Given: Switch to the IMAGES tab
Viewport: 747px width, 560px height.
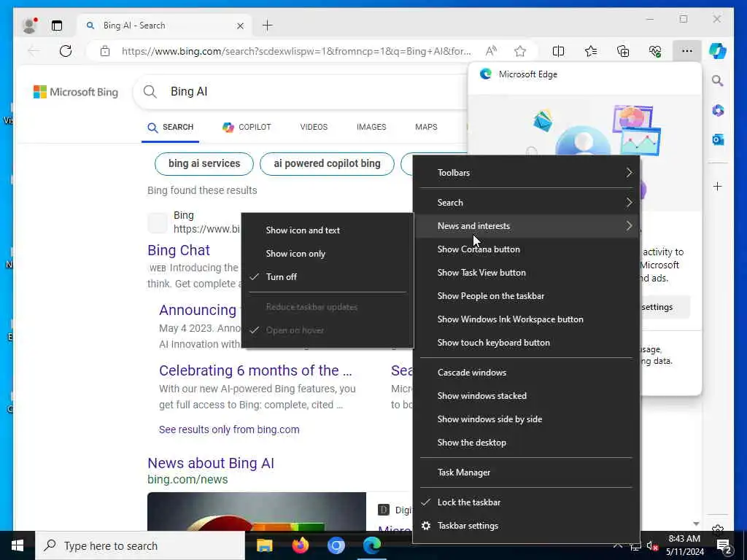Looking at the screenshot, I should click(371, 127).
